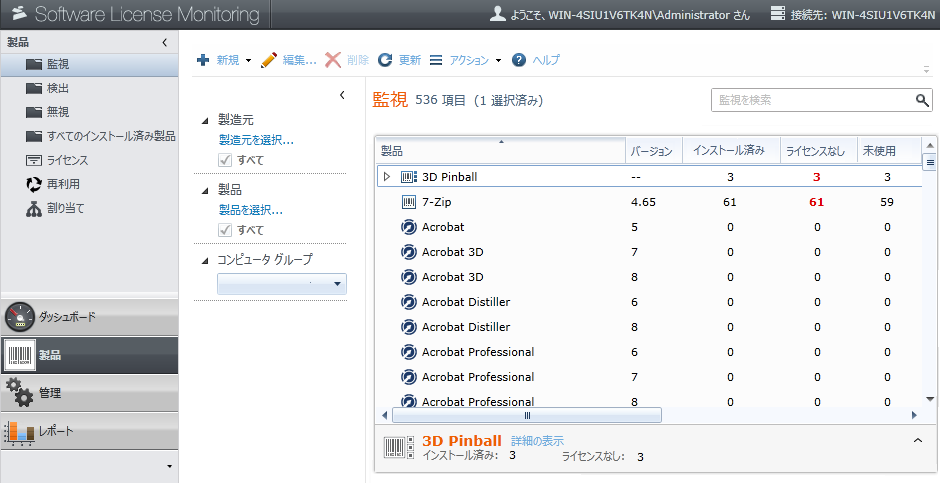Select 検出 in the left navigation
940x483 pixels.
click(x=58, y=88)
